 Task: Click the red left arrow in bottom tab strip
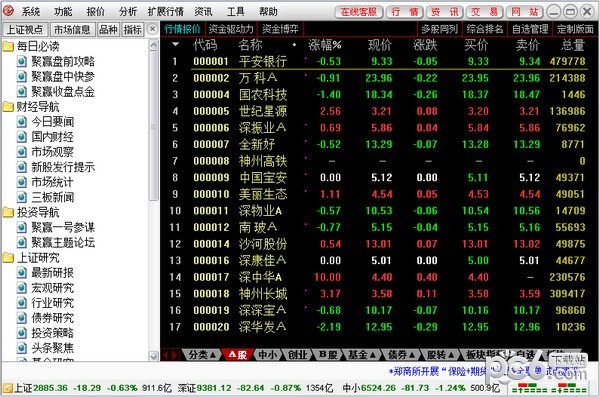(x=166, y=355)
